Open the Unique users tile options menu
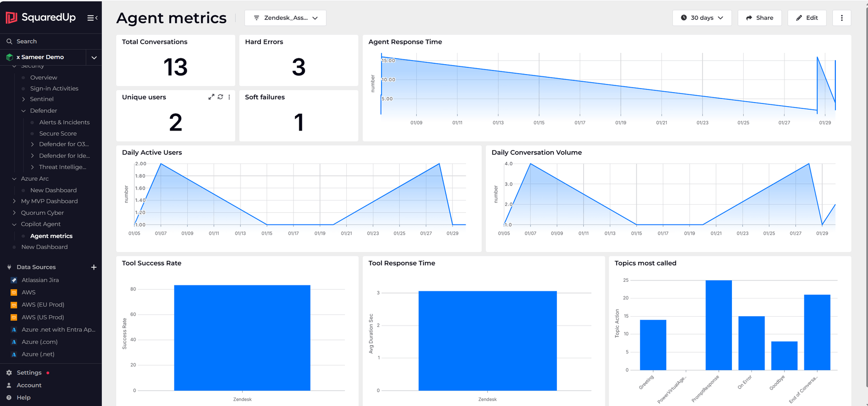868x406 pixels. (x=229, y=97)
